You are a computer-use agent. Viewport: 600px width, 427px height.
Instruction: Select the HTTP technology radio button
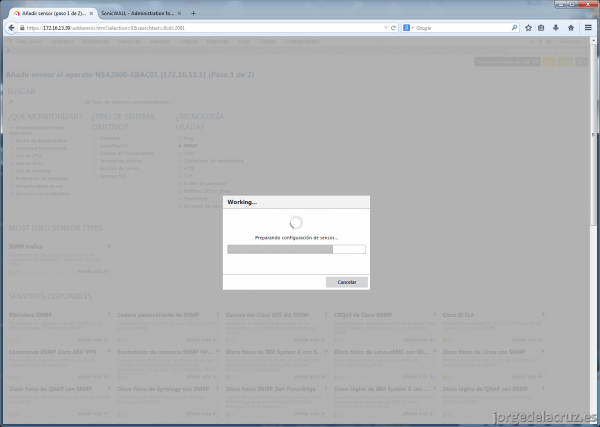click(x=179, y=168)
